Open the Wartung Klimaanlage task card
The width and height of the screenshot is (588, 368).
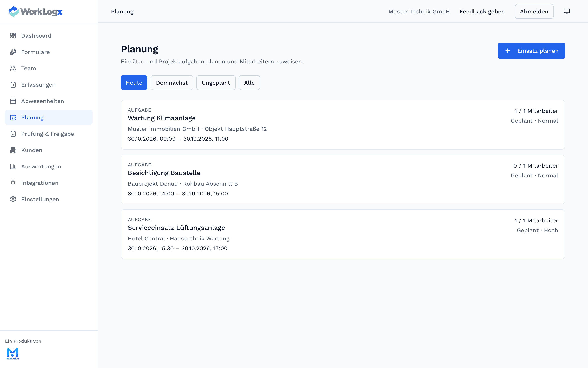coord(343,125)
